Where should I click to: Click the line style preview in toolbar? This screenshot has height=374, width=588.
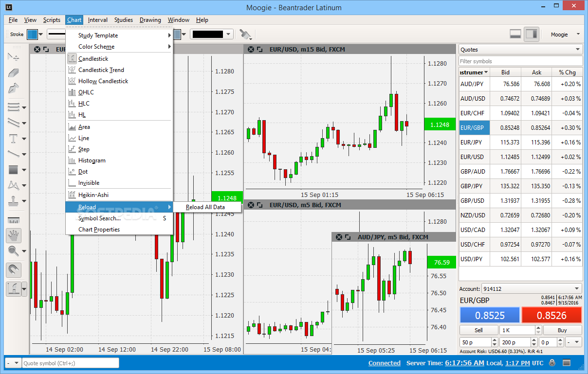click(56, 34)
